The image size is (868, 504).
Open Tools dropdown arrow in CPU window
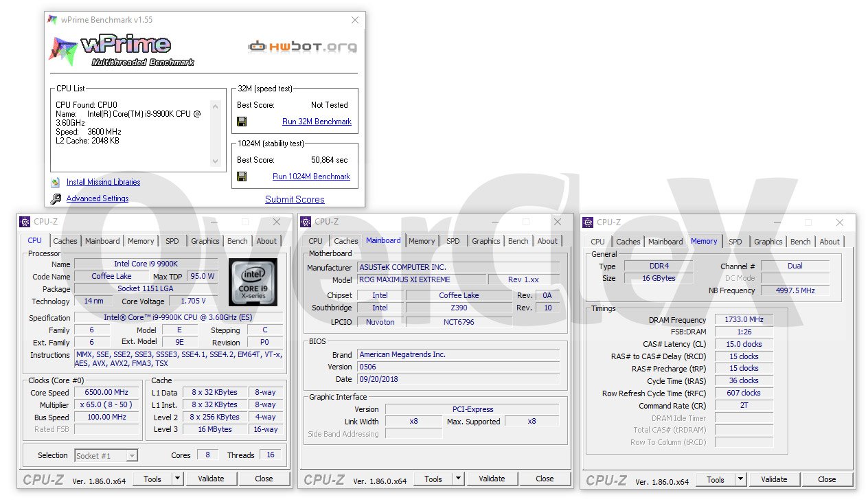pyautogui.click(x=178, y=479)
